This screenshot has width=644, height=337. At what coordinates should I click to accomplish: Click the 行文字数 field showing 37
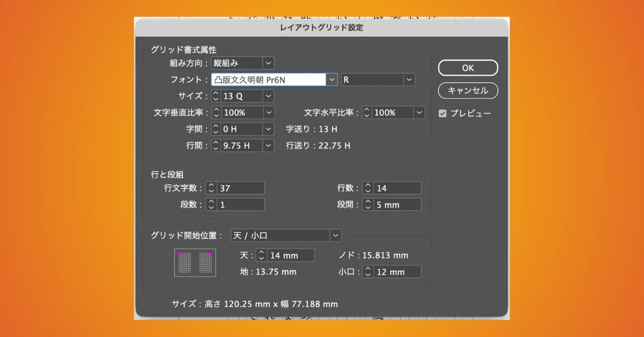240,188
